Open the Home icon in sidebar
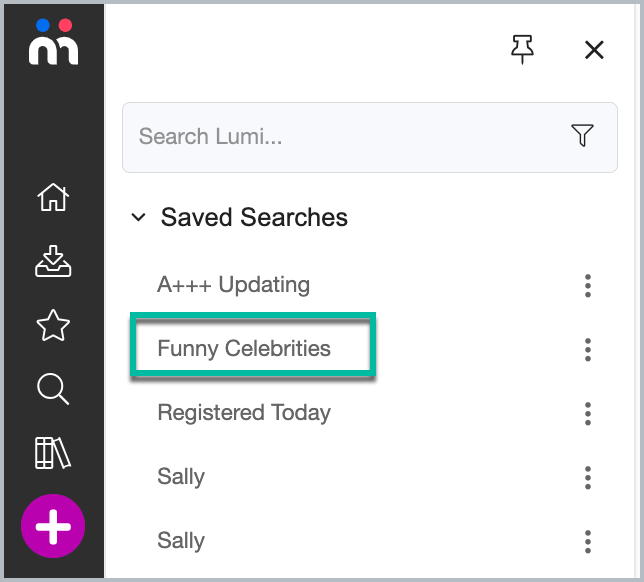 tap(53, 197)
